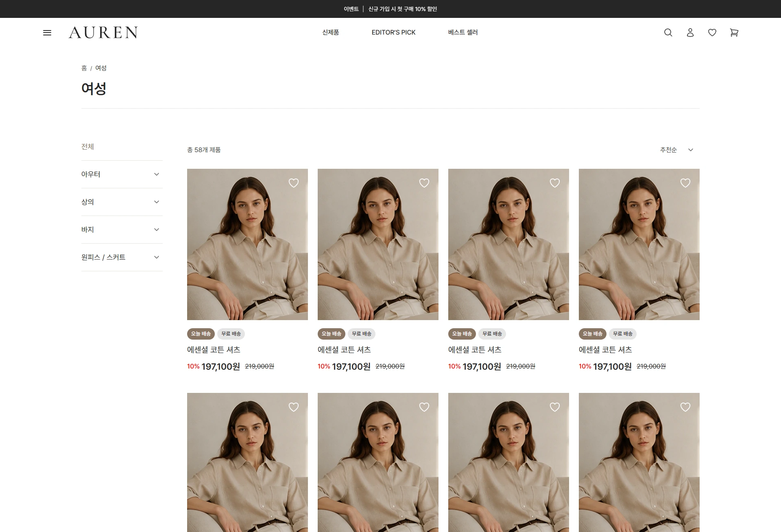Select the 전체 category filter
Viewport: 781px width, 532px height.
[x=88, y=146]
